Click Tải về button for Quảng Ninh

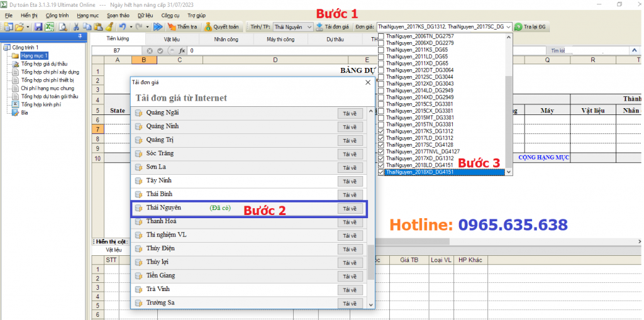(x=350, y=127)
